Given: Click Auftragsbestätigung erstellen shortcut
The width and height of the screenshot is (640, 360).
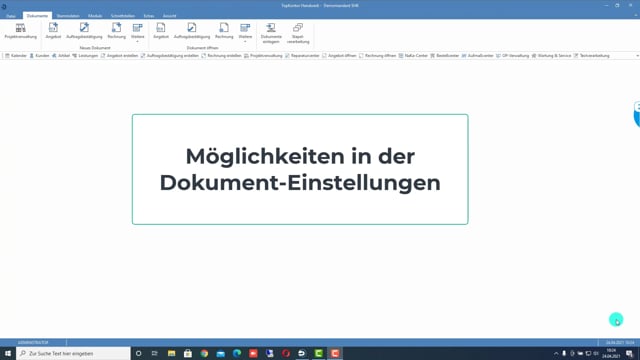Looking at the screenshot, I should click(x=170, y=56).
